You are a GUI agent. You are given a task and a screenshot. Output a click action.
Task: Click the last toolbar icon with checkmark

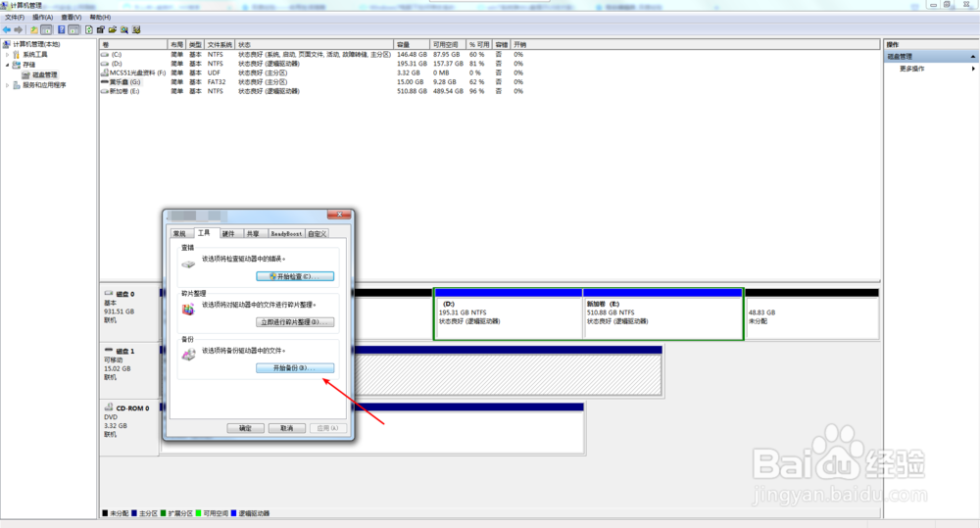point(136,30)
